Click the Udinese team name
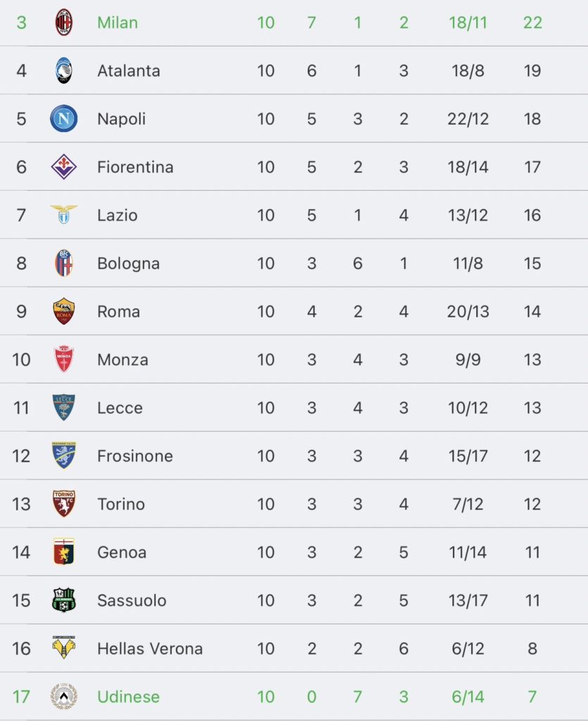This screenshot has height=721, width=588. pyautogui.click(x=128, y=696)
